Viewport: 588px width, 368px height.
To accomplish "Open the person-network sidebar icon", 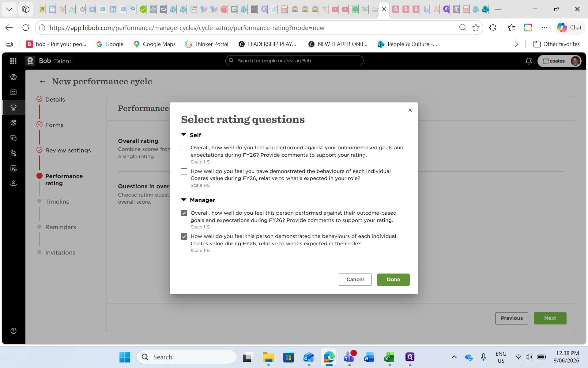I will click(13, 183).
